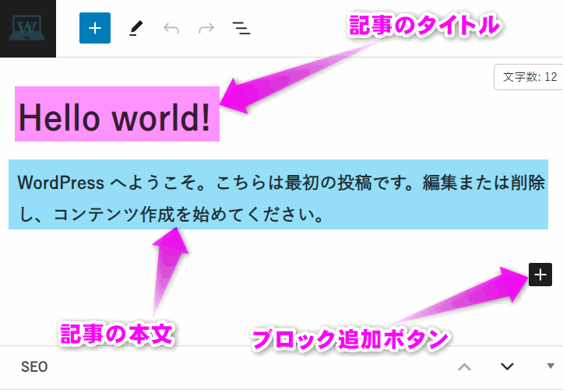Open the SEO panel header
The height and width of the screenshot is (392, 563).
34,367
